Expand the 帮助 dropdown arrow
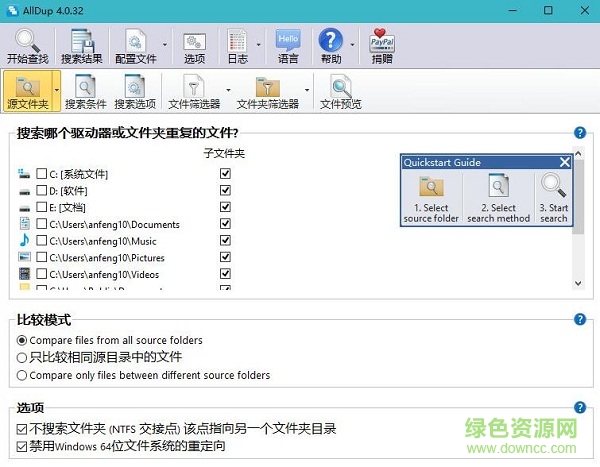 [352, 45]
